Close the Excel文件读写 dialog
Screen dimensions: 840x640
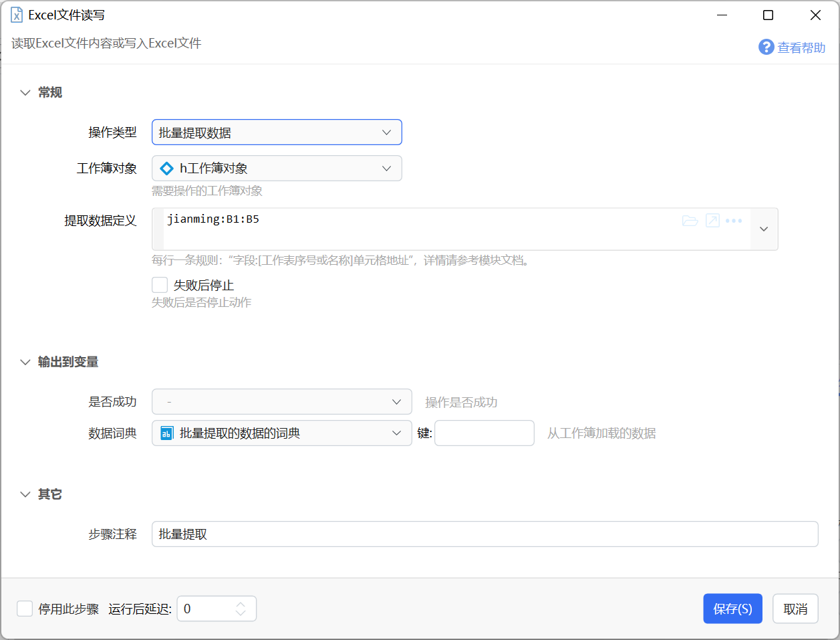815,15
